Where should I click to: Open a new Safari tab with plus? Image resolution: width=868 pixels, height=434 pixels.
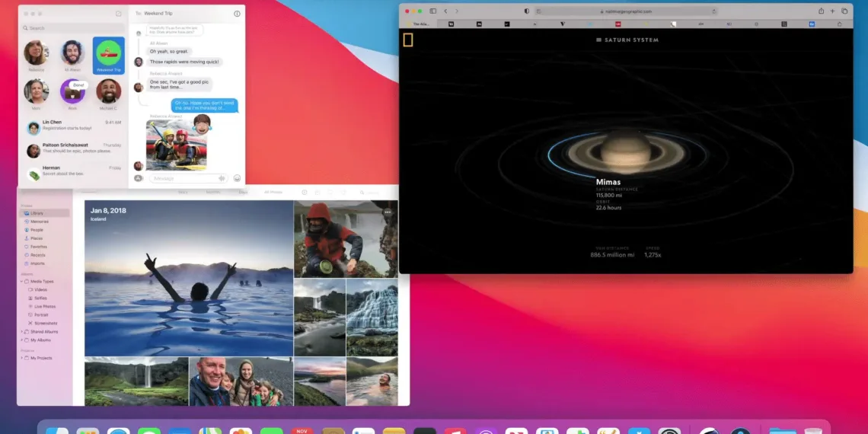[832, 11]
